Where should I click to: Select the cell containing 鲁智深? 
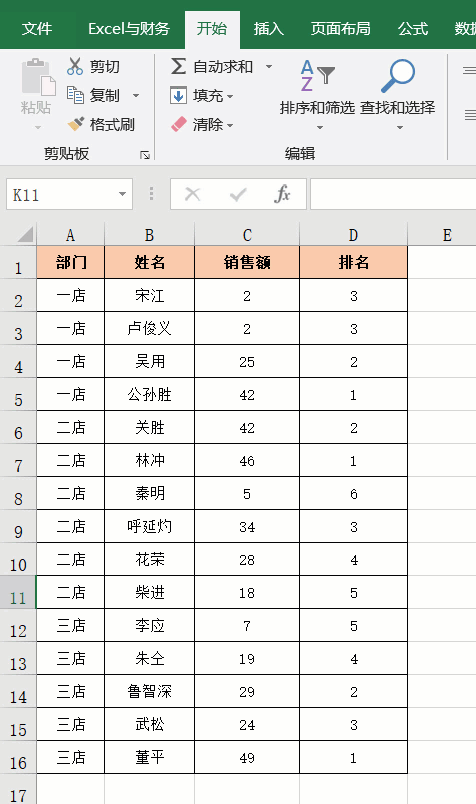149,691
